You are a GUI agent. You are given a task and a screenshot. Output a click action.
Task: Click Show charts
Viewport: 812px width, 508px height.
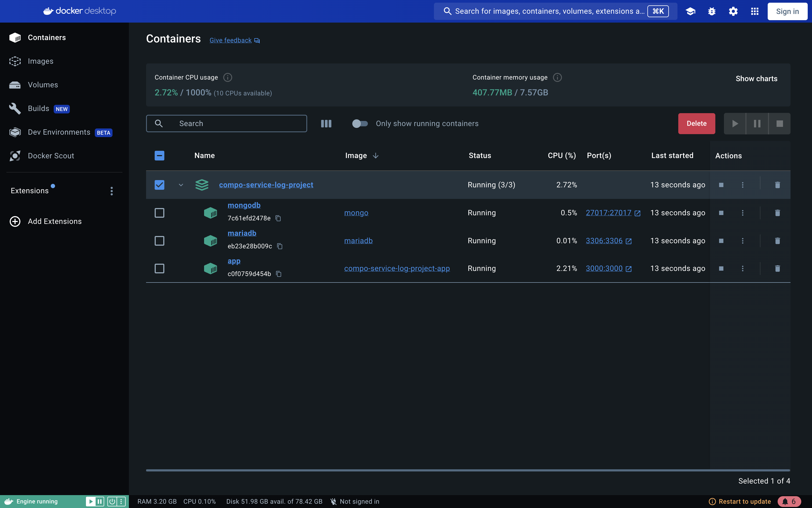coord(756,78)
